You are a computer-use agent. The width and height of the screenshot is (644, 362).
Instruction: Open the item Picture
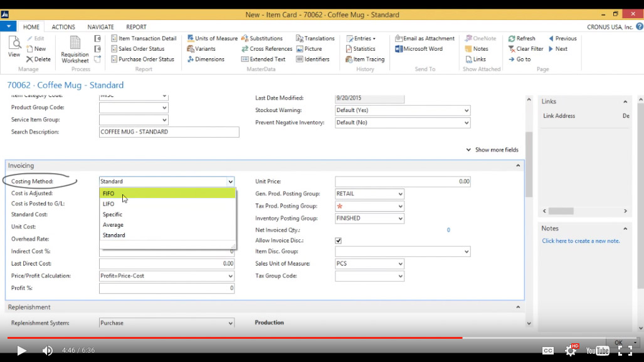coord(309,49)
